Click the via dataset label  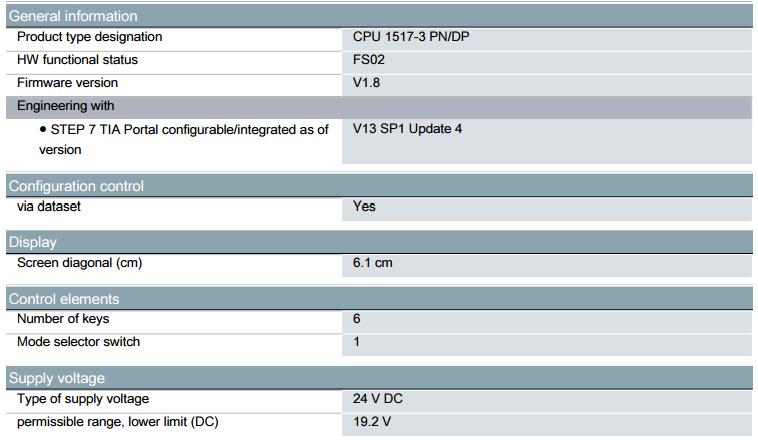[x=49, y=206]
